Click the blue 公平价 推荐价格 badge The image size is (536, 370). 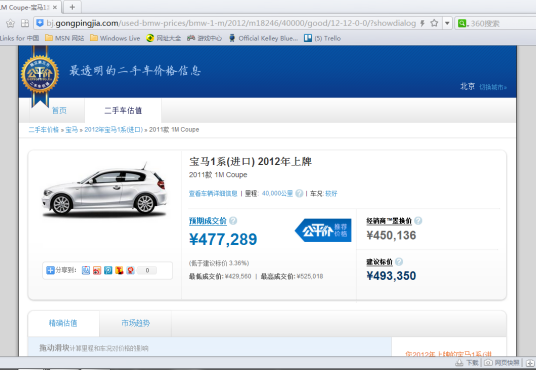pos(323,230)
